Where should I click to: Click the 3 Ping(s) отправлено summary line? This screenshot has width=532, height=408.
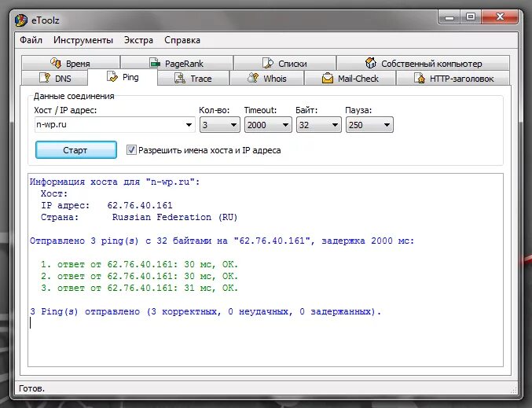[206, 311]
